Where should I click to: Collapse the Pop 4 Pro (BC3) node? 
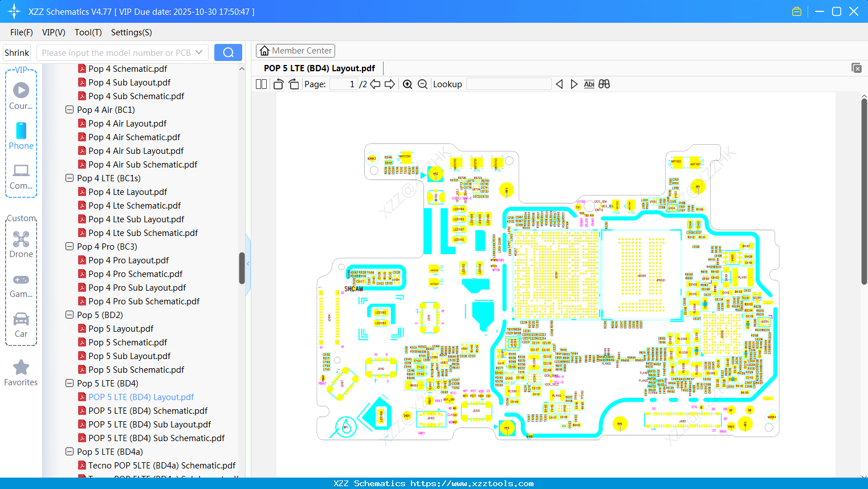[69, 246]
